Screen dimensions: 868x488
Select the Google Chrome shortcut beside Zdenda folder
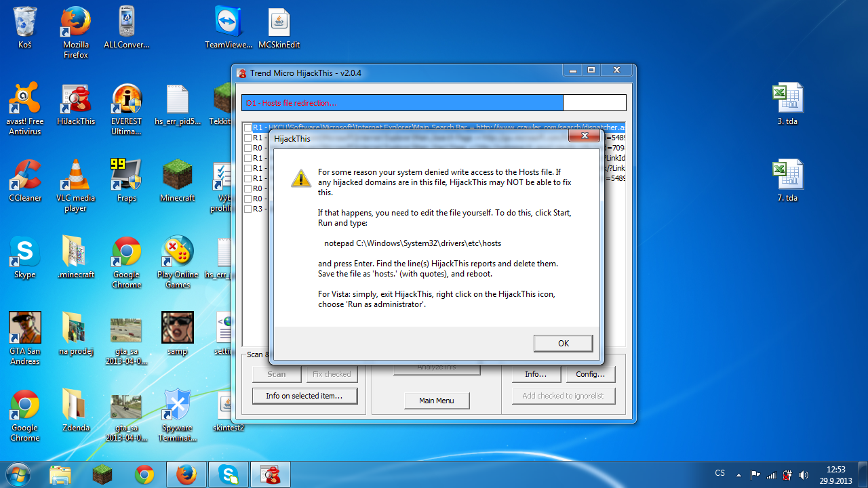click(x=25, y=415)
